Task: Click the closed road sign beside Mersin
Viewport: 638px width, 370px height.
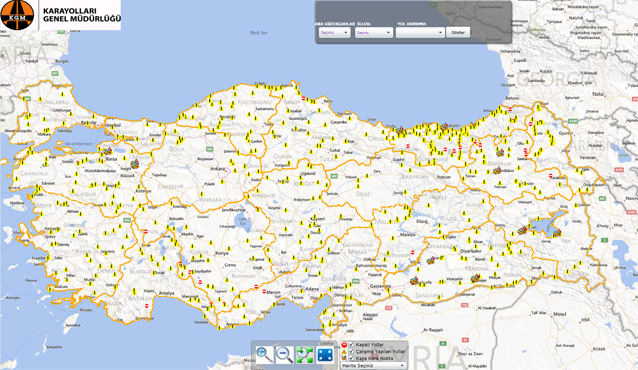Action: point(263,292)
